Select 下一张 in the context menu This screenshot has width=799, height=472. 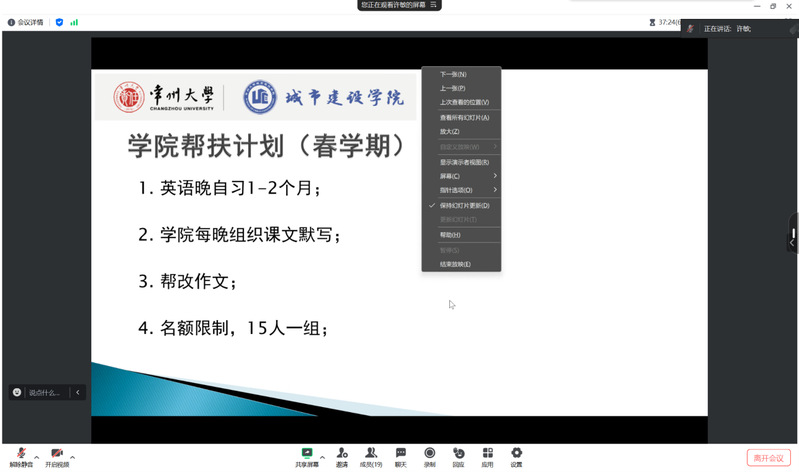[453, 74]
